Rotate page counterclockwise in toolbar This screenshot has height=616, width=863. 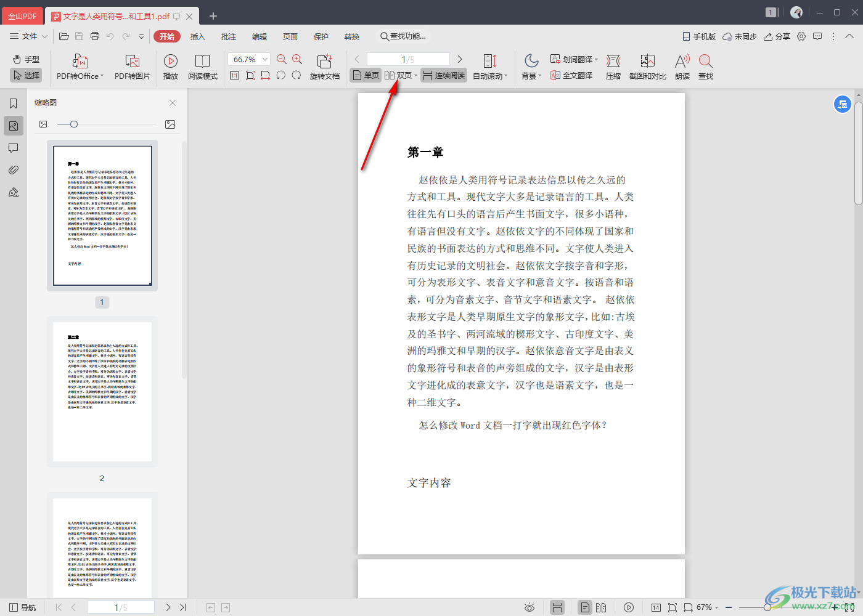click(x=281, y=75)
